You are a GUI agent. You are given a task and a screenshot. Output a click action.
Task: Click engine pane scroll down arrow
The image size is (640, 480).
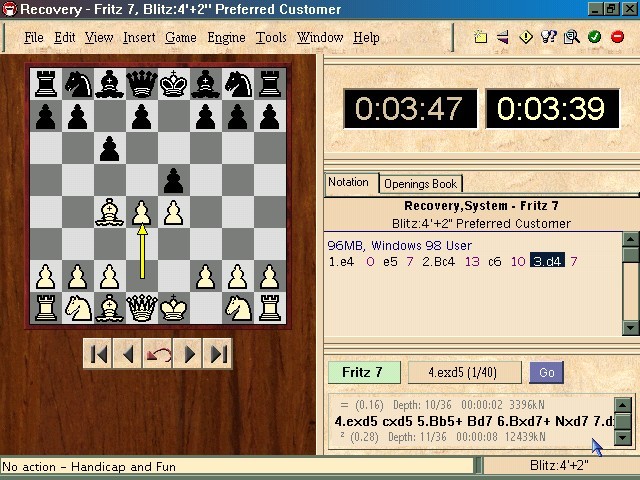622,438
